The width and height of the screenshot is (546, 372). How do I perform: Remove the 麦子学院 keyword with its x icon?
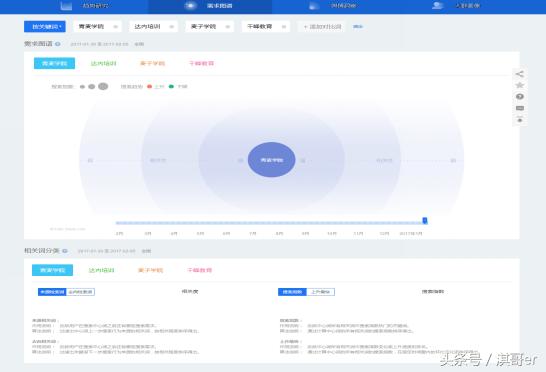pos(228,27)
